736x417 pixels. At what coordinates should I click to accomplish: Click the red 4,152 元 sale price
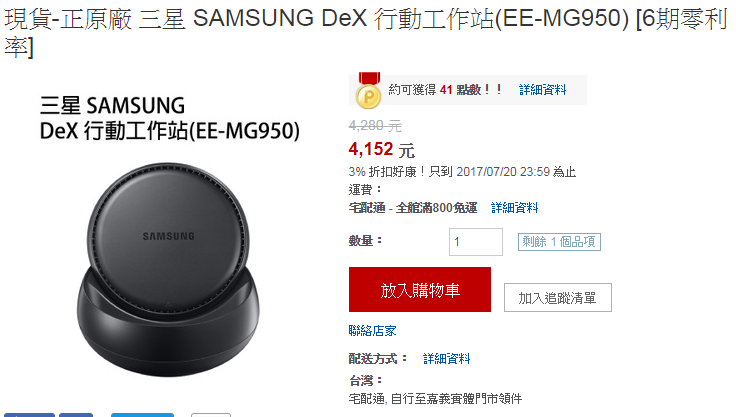pos(382,150)
